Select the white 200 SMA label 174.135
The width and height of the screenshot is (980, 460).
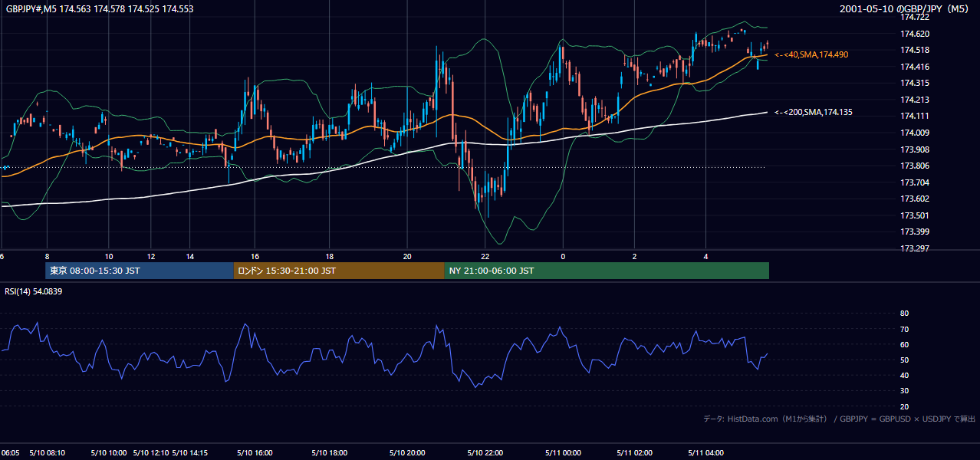point(814,113)
